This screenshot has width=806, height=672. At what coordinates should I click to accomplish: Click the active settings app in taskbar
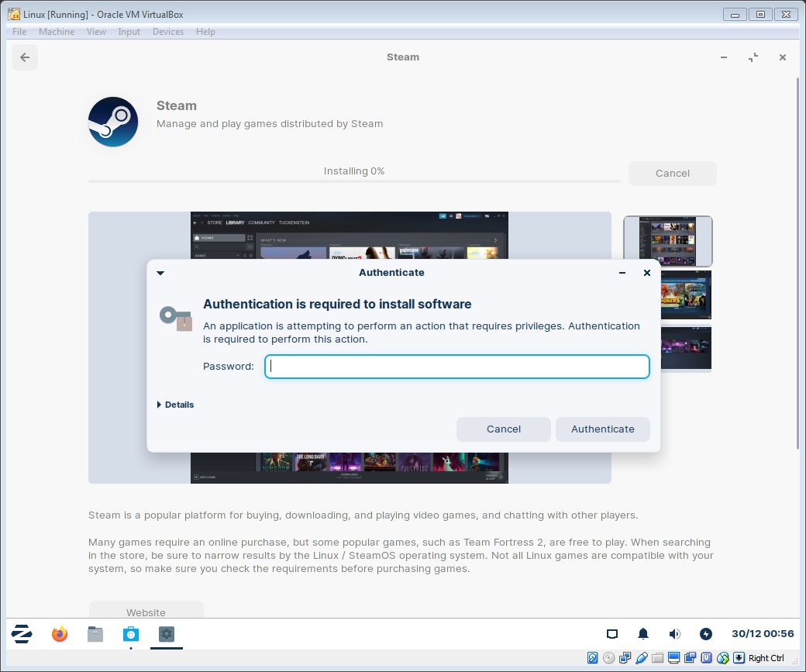(167, 633)
